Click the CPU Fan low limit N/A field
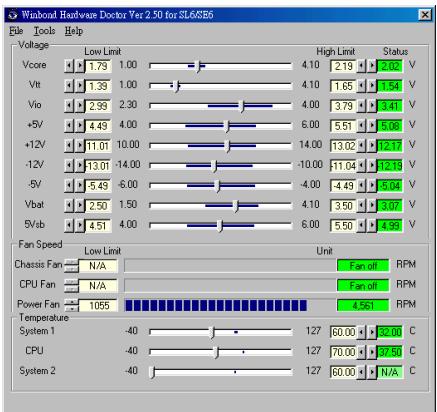 coord(98,286)
